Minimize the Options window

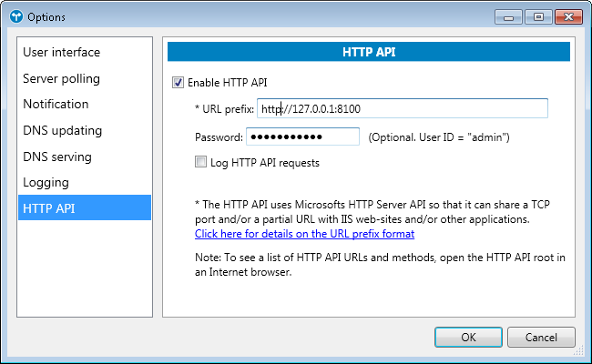coord(508,16)
